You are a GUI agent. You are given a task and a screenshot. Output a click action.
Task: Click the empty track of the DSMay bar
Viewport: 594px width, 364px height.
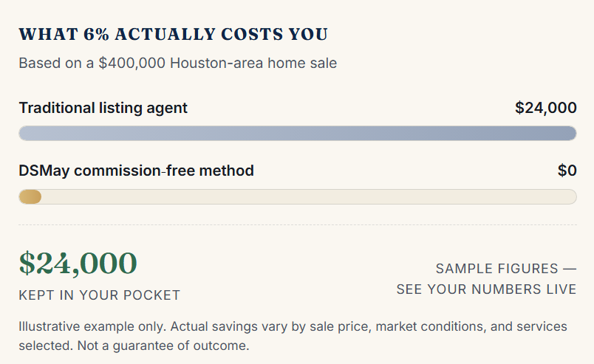click(309, 197)
